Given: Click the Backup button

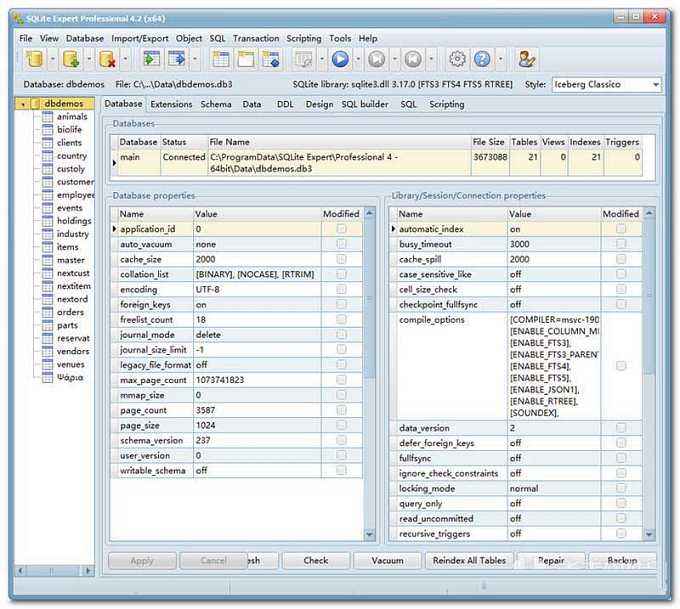Looking at the screenshot, I should click(622, 560).
